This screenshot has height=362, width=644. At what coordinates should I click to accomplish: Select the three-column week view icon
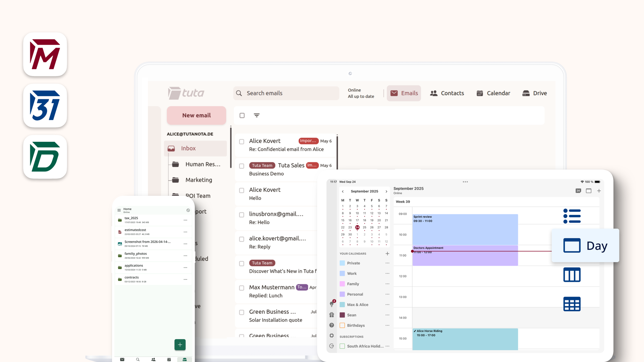click(572, 275)
